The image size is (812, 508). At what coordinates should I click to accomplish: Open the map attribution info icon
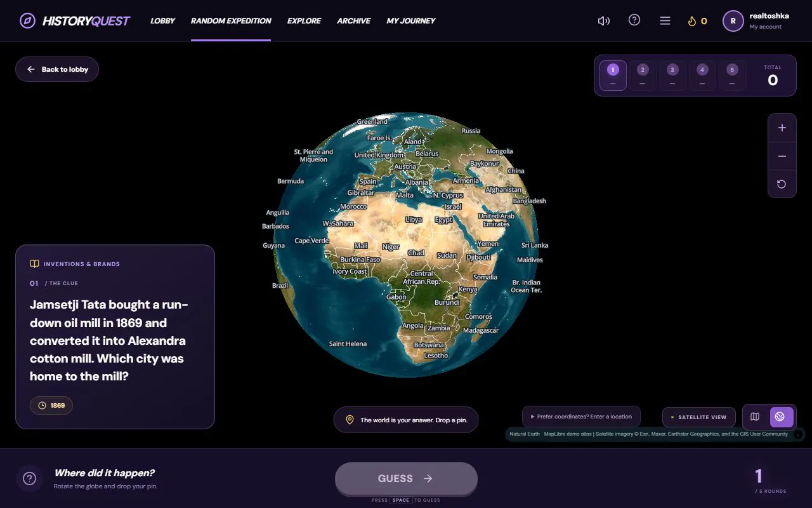798,434
